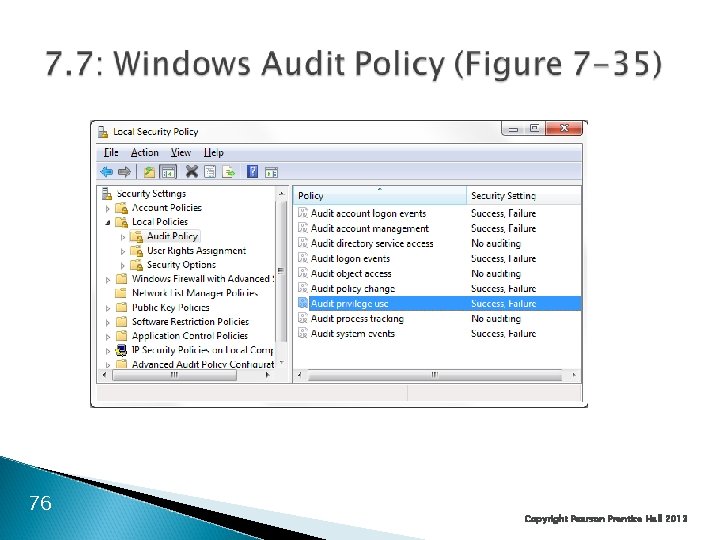Click the Forward arrow toolbar icon
720x540 pixels.
coord(124,172)
